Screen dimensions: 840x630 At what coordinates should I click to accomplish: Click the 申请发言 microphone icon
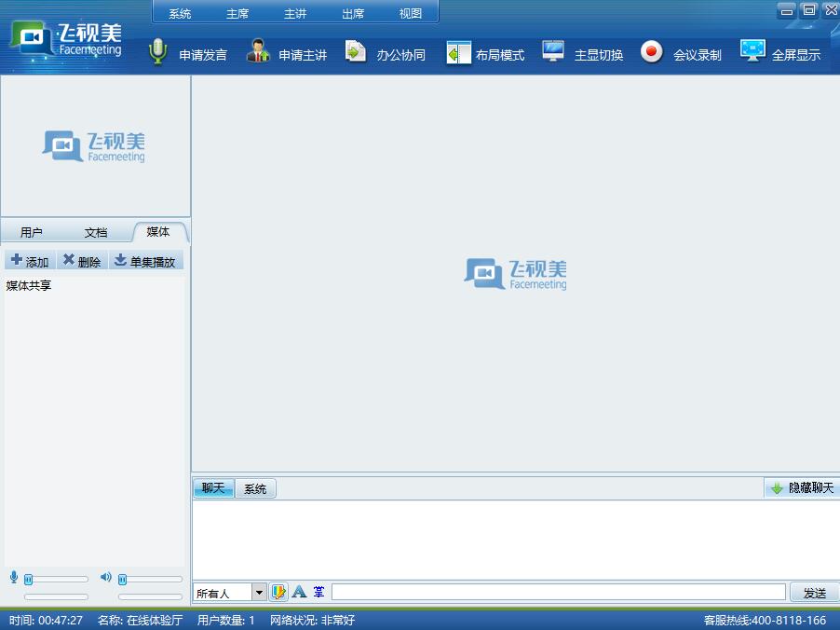[157, 51]
